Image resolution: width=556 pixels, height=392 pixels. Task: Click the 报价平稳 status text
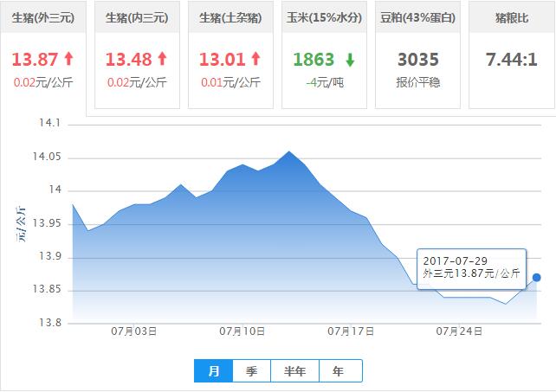418,82
